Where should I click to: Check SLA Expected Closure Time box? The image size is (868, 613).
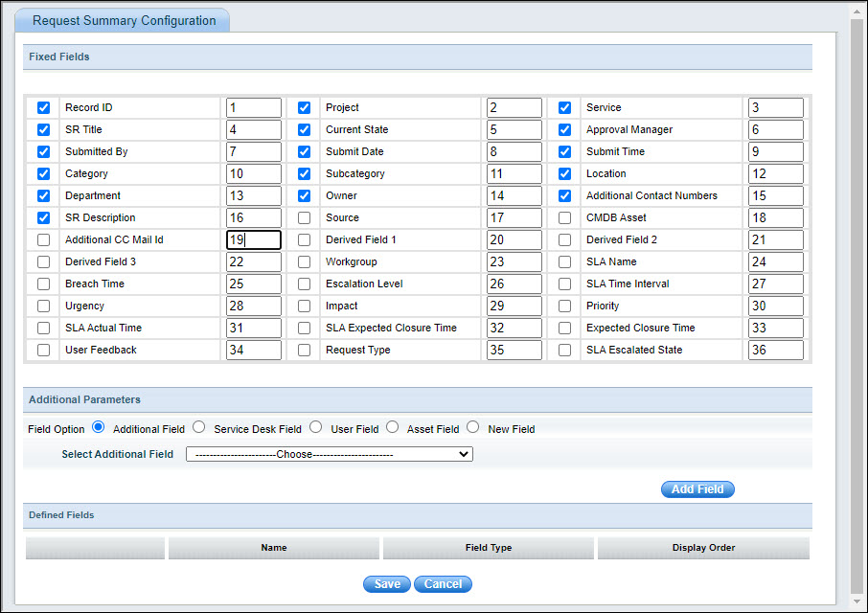pyautogui.click(x=304, y=329)
